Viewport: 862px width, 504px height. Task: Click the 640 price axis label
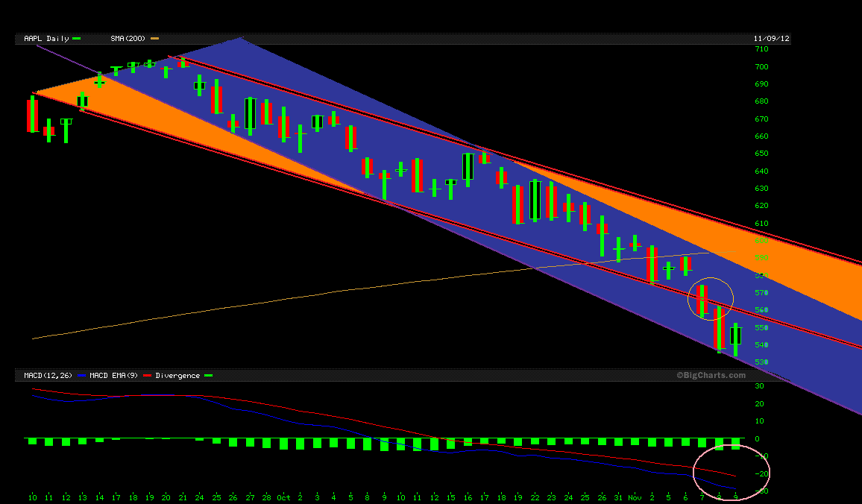pyautogui.click(x=761, y=171)
